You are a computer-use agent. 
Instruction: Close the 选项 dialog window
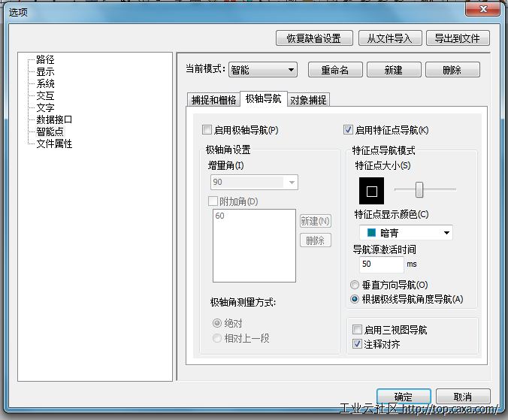tap(482, 9)
